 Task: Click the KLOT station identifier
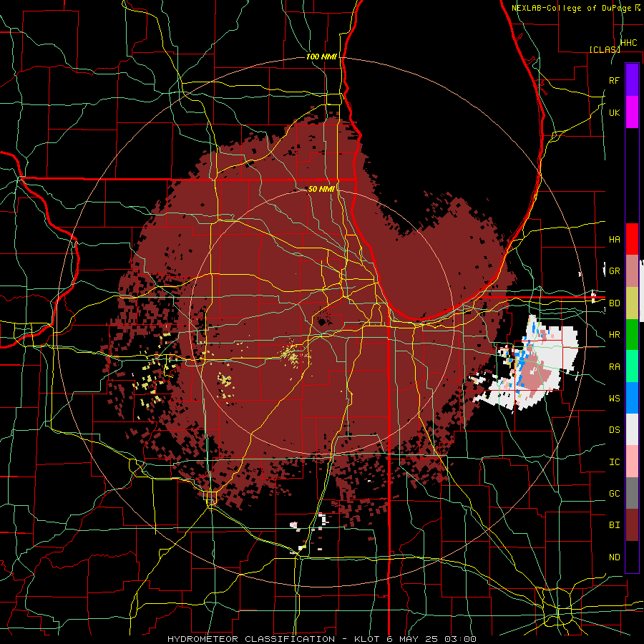click(x=368, y=639)
